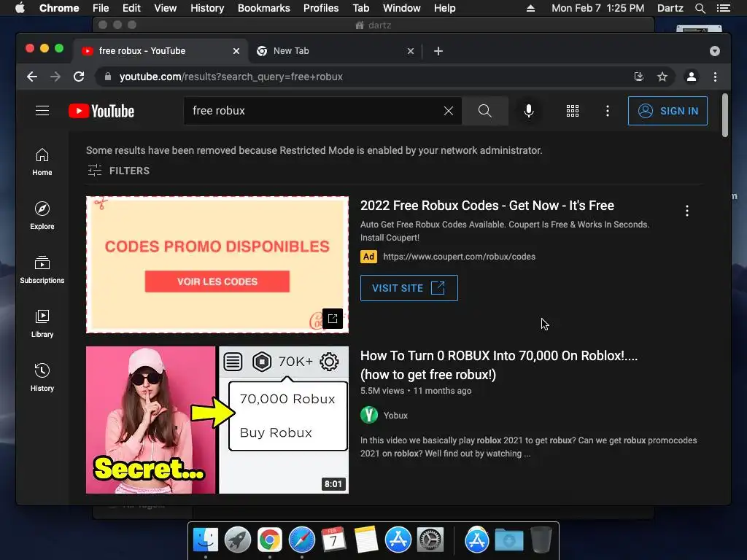Open Chrome's three-dot menu
This screenshot has width=747, height=560.
(x=715, y=77)
